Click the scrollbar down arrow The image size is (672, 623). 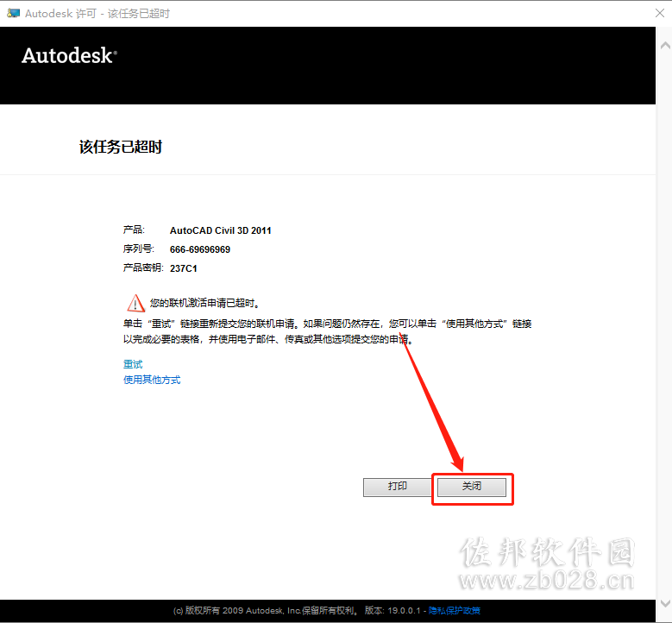click(665, 603)
